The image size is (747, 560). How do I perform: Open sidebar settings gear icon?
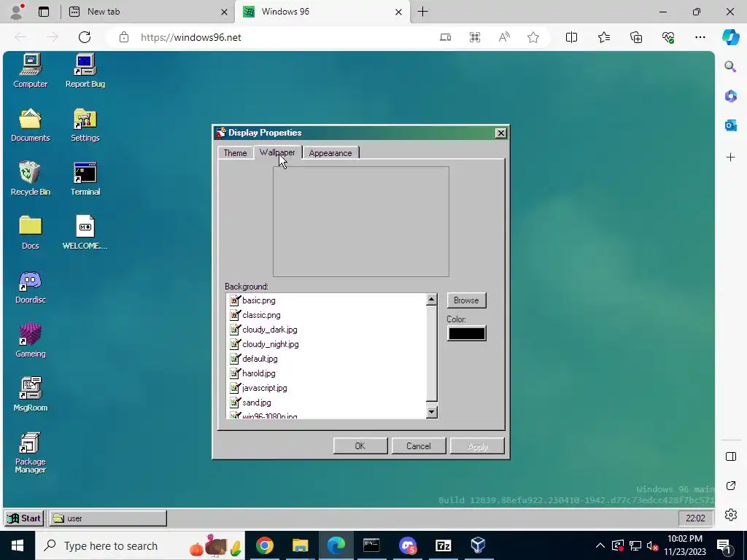point(730,515)
